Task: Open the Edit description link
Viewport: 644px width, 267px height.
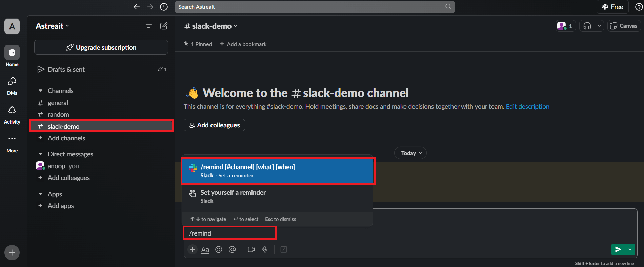Action: (527, 106)
